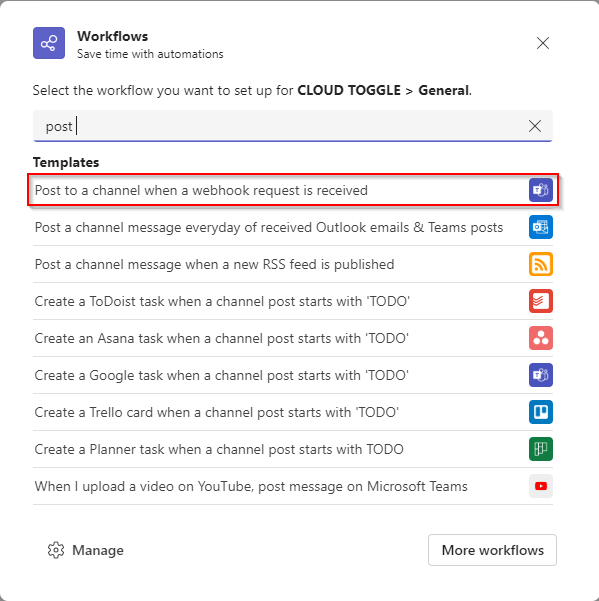599x601 pixels.
Task: Select 'Post to a channel when a webhook request is received'
Action: pos(293,190)
